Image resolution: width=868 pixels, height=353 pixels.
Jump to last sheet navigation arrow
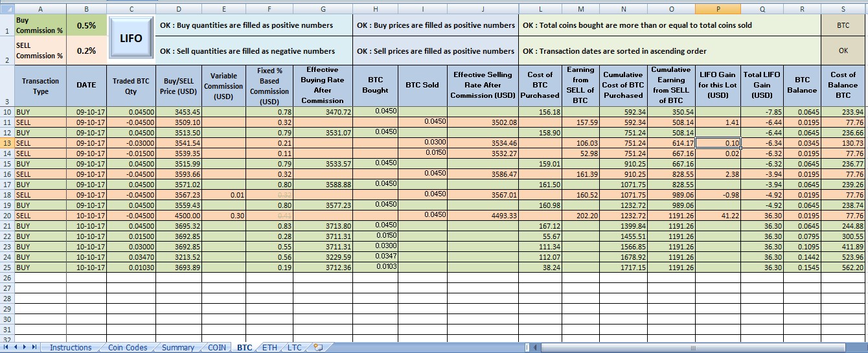(34, 348)
